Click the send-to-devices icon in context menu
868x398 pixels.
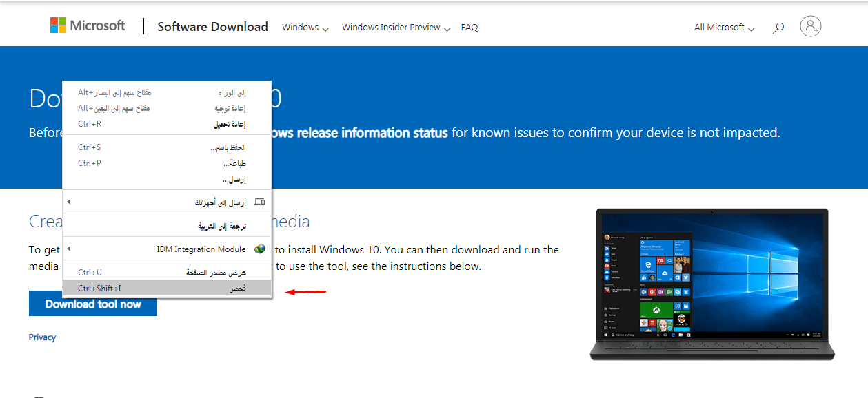point(260,202)
